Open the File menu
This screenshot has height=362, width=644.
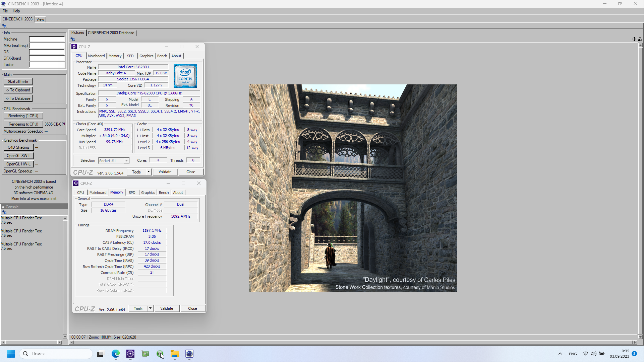click(5, 11)
